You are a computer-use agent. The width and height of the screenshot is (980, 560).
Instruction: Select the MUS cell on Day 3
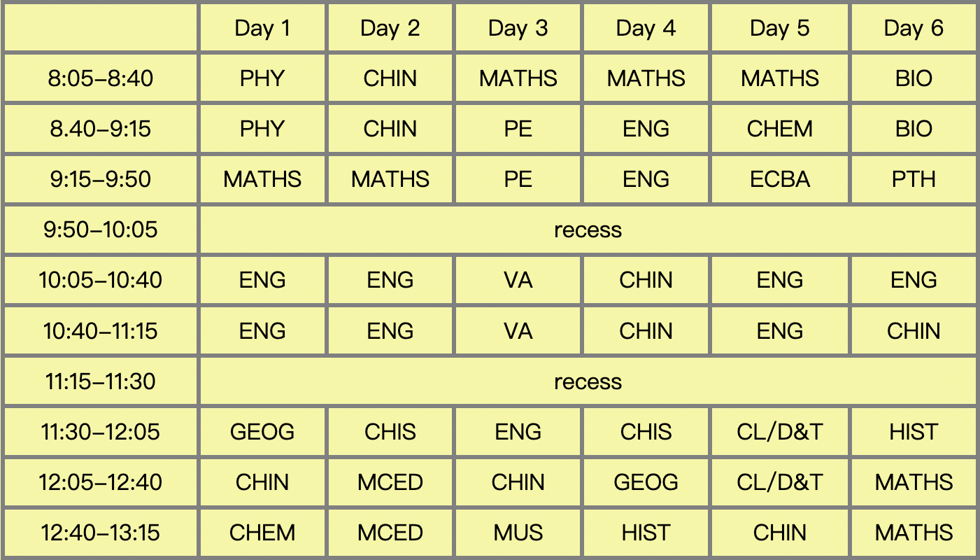518,533
